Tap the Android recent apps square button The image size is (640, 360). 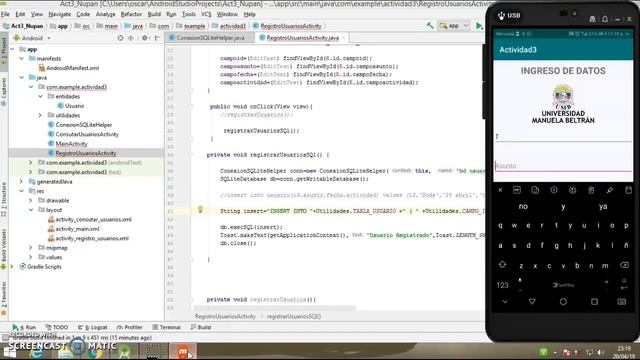tap(594, 302)
